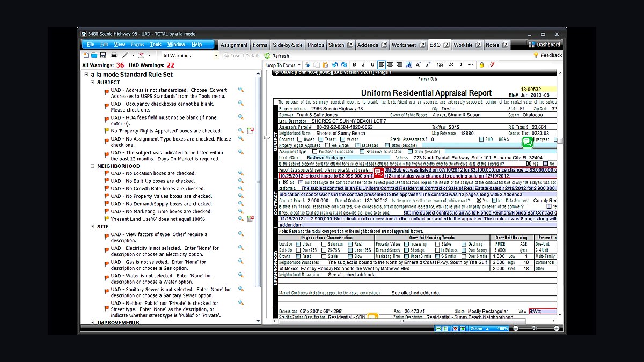
Task: Decrease font size with A-down icon
Action: coord(428,65)
